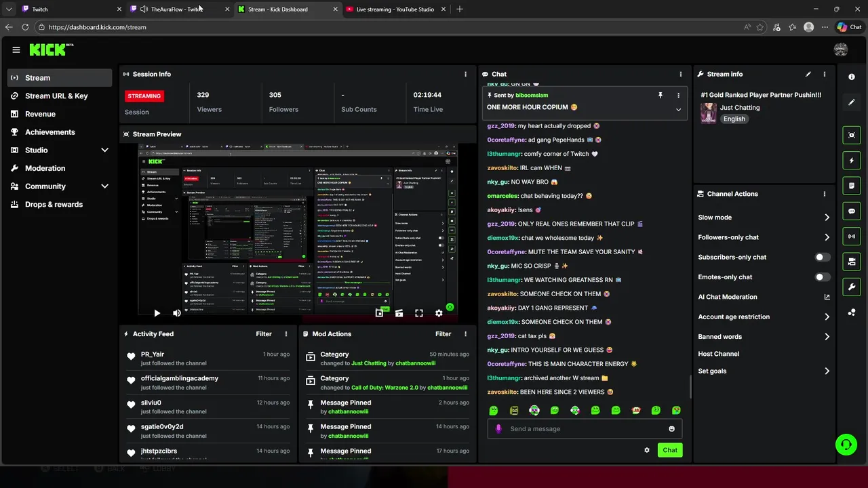Open pinned message three-dot options
The height and width of the screenshot is (488, 868).
click(678, 96)
